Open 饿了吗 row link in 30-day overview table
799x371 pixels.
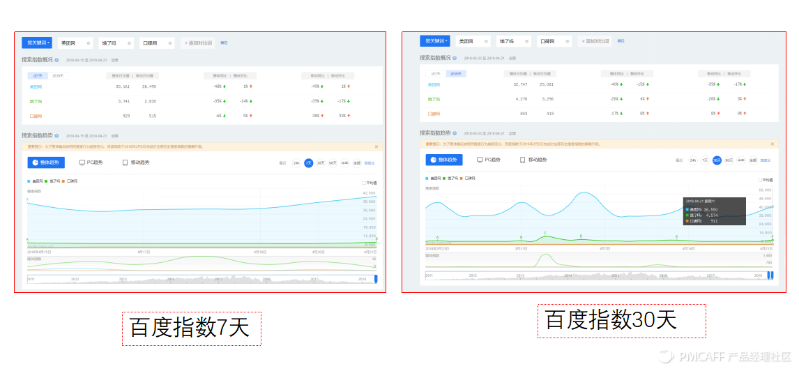[434, 99]
